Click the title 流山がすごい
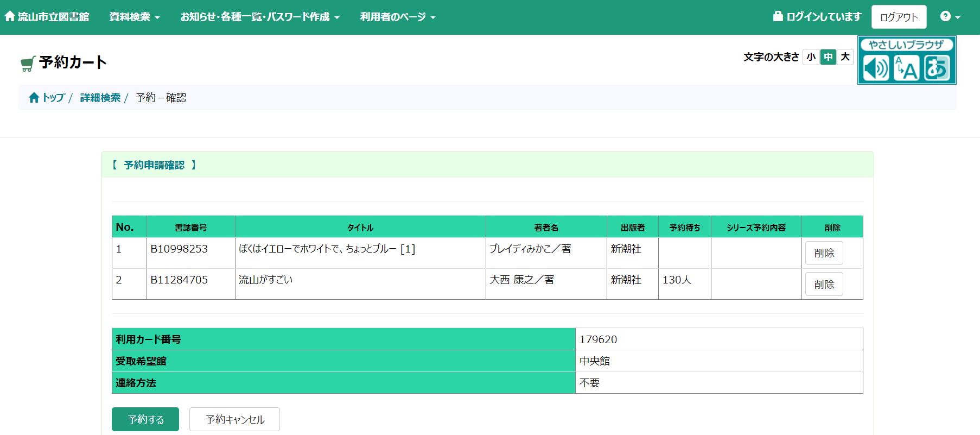Viewport: 980px width, 435px height. tap(265, 280)
